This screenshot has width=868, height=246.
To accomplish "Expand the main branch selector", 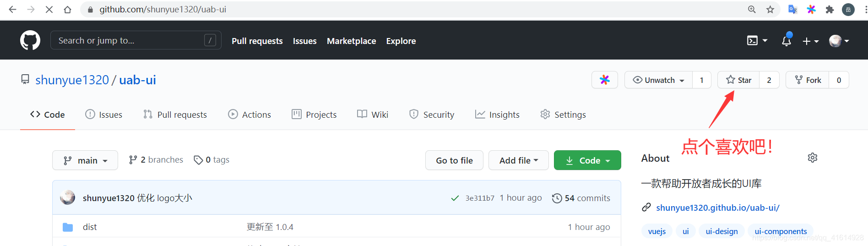I will point(85,160).
